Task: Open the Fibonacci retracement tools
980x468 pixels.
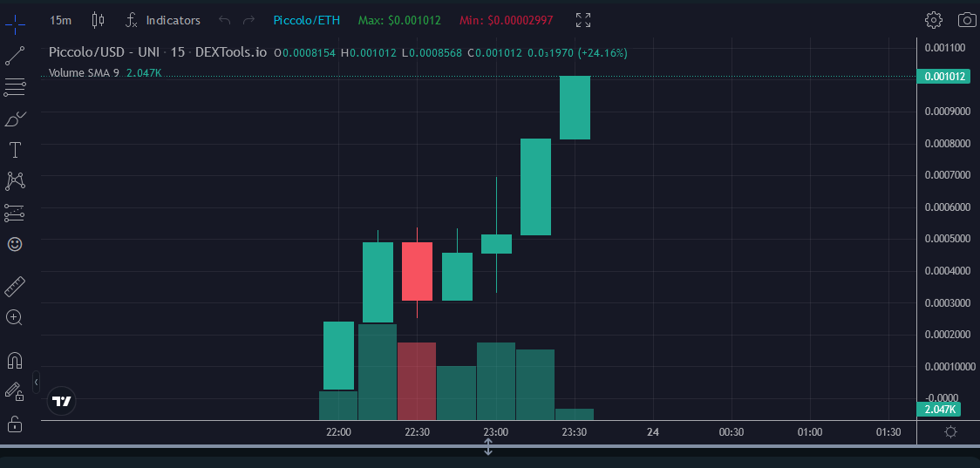Action: [x=15, y=87]
